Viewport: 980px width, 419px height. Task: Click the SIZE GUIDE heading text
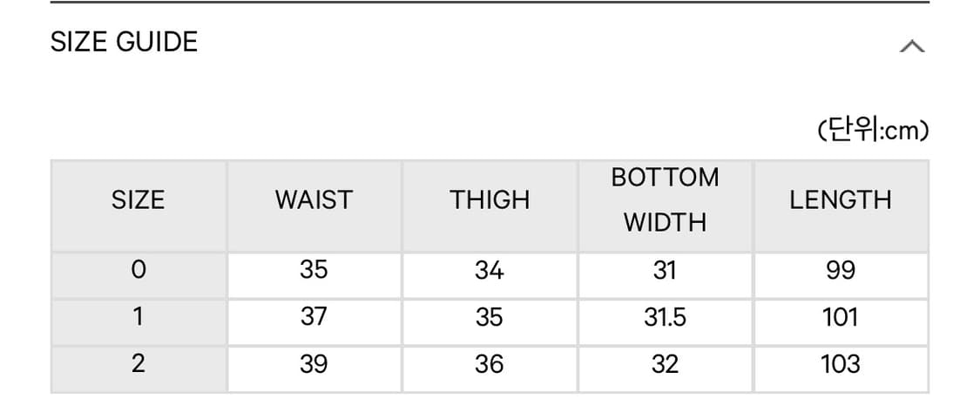pyautogui.click(x=125, y=42)
